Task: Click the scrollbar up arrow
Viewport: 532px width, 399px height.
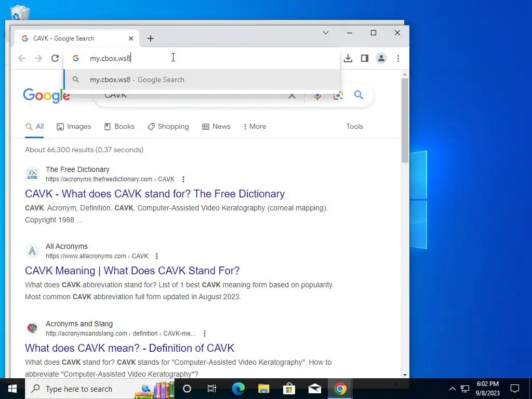Action: [x=404, y=74]
